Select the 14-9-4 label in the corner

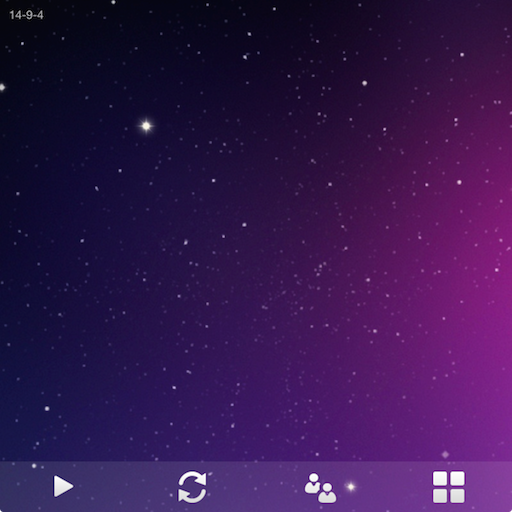click(x=26, y=15)
